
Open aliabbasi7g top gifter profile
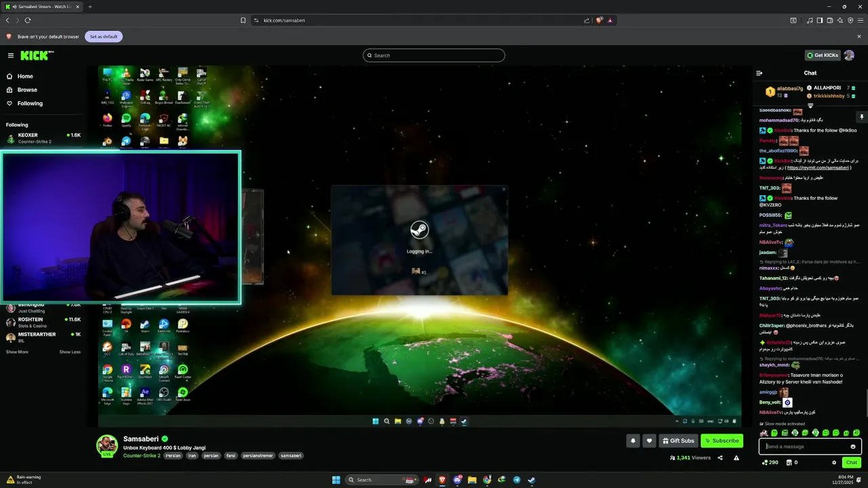pyautogui.click(x=785, y=91)
